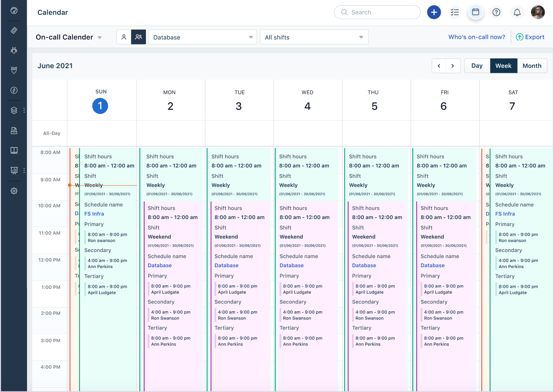Open the help question mark icon
553x392 pixels.
(496, 12)
